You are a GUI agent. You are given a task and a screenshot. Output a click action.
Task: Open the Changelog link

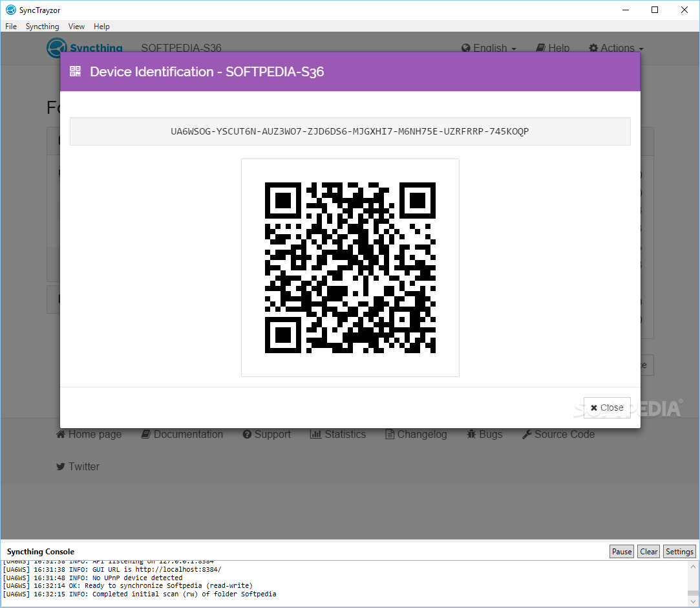click(x=416, y=434)
